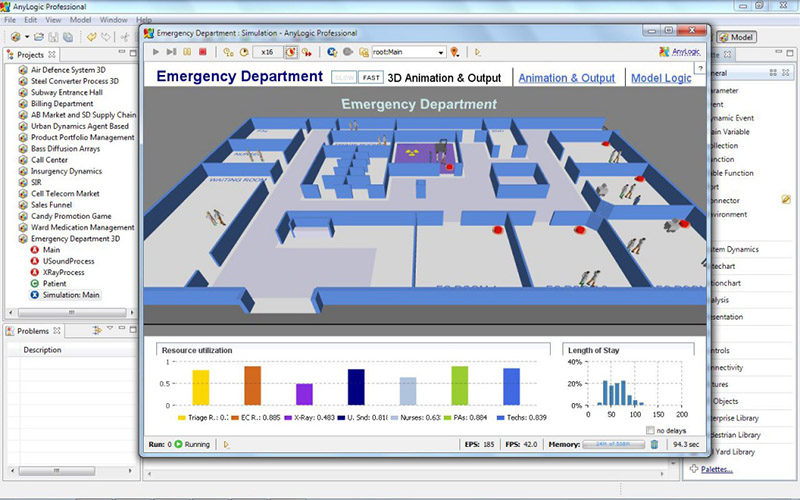800x500 pixels.
Task: Open the Model menu
Action: click(80, 20)
